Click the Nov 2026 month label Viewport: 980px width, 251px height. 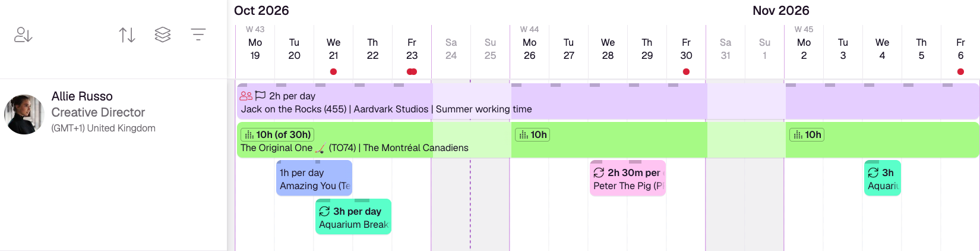(780, 11)
